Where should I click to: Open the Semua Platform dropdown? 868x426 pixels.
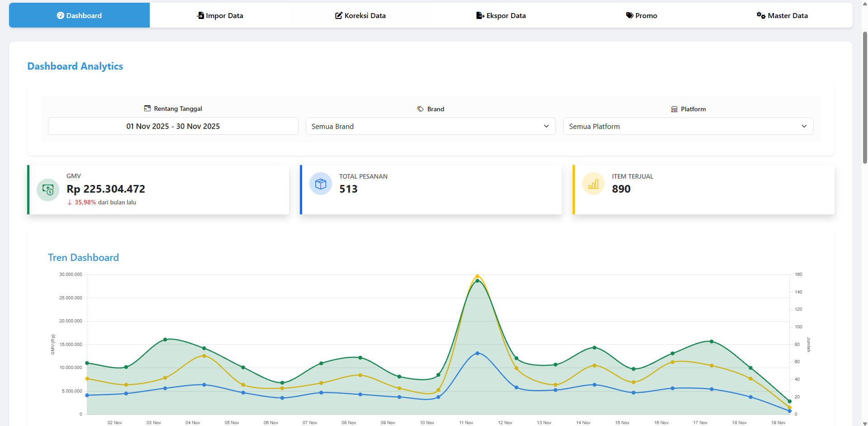(688, 126)
